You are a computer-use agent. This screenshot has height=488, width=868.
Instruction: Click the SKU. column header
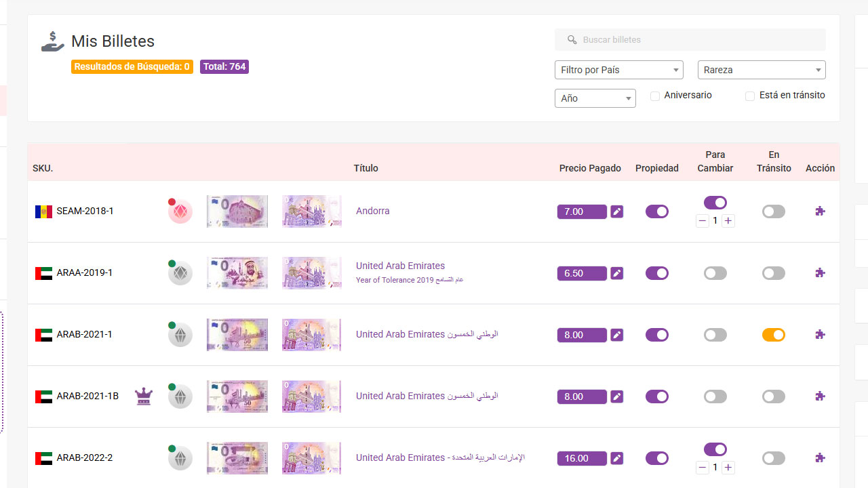click(43, 168)
